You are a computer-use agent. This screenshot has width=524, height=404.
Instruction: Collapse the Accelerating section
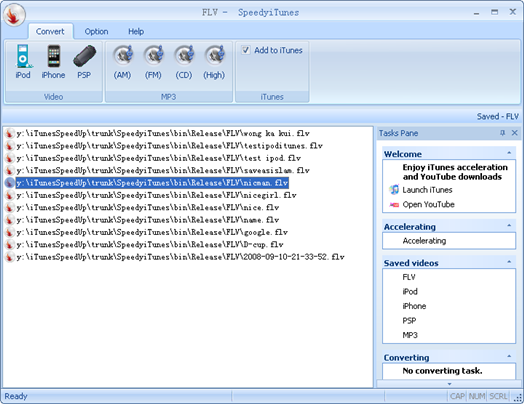(509, 226)
